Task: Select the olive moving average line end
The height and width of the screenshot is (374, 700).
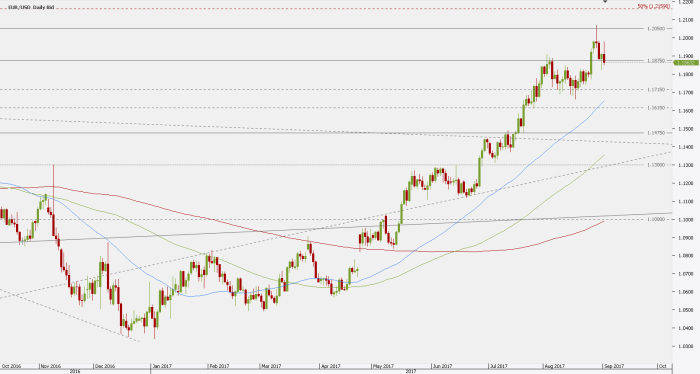Action: tap(604, 155)
